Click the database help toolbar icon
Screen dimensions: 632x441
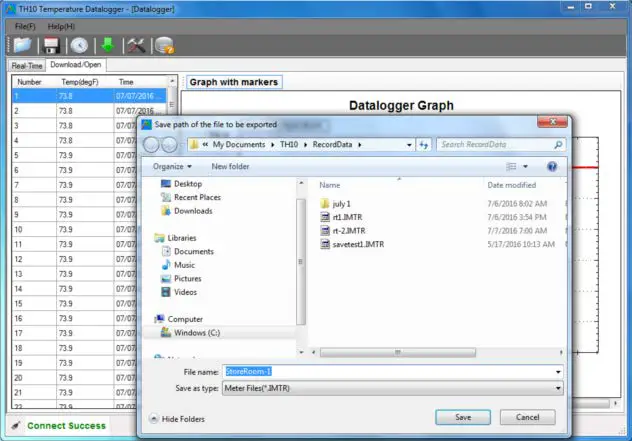click(164, 45)
